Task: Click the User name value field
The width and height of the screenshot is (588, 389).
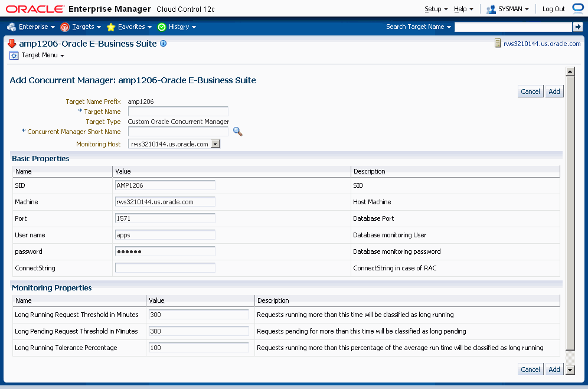Action: pos(165,235)
